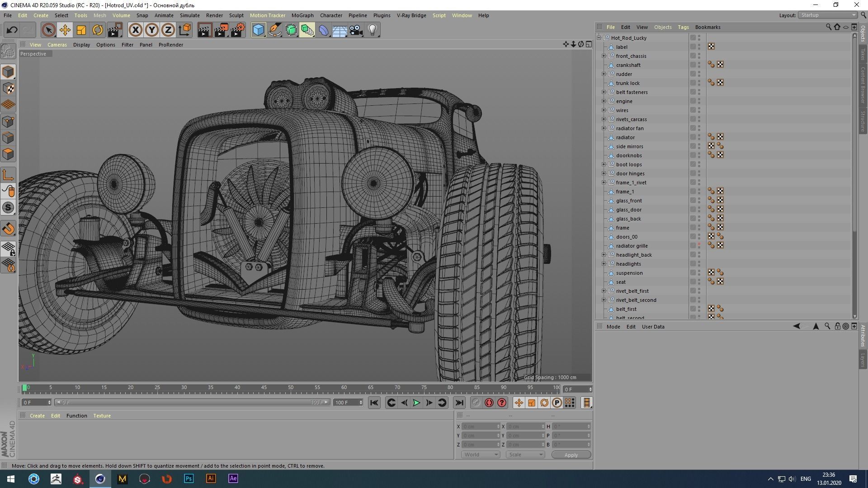The height and width of the screenshot is (488, 868).
Task: Play the animation forward
Action: [416, 403]
